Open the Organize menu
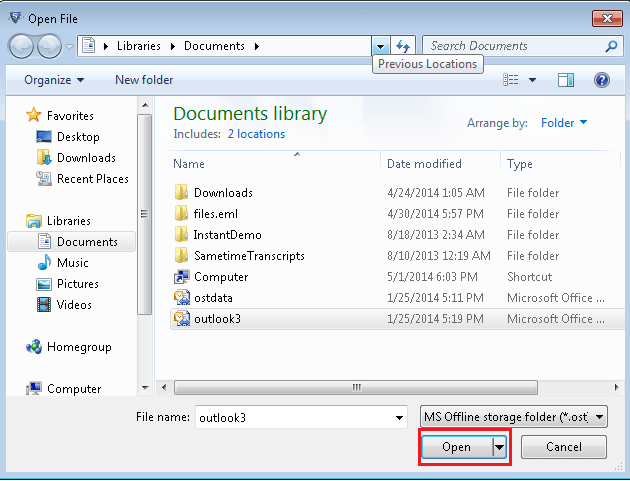Viewport: 630px width, 481px height. (x=54, y=80)
